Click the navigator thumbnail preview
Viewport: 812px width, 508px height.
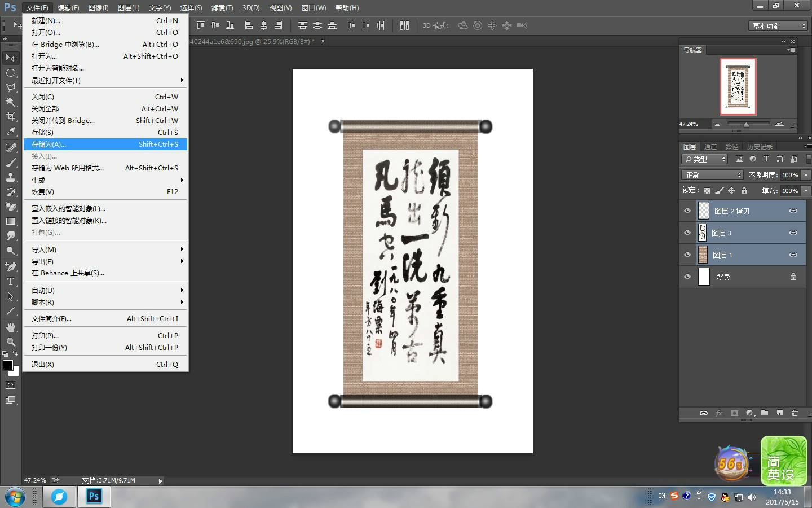pos(738,86)
